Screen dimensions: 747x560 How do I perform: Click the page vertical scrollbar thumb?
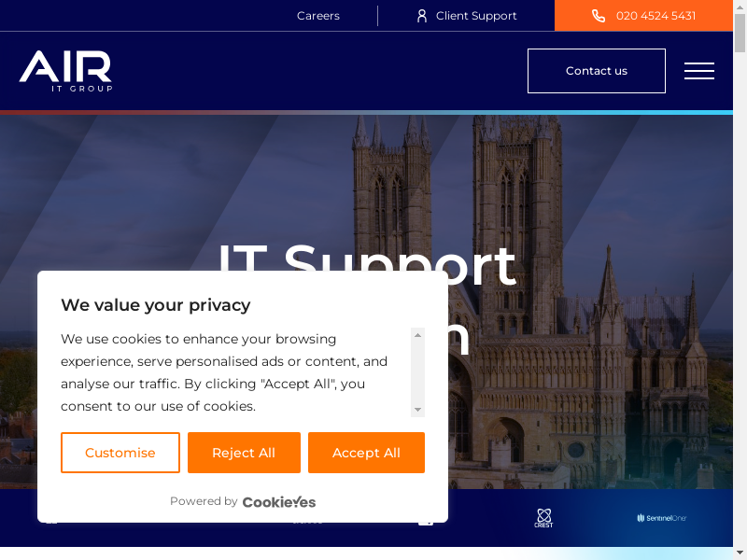pyautogui.click(x=740, y=34)
